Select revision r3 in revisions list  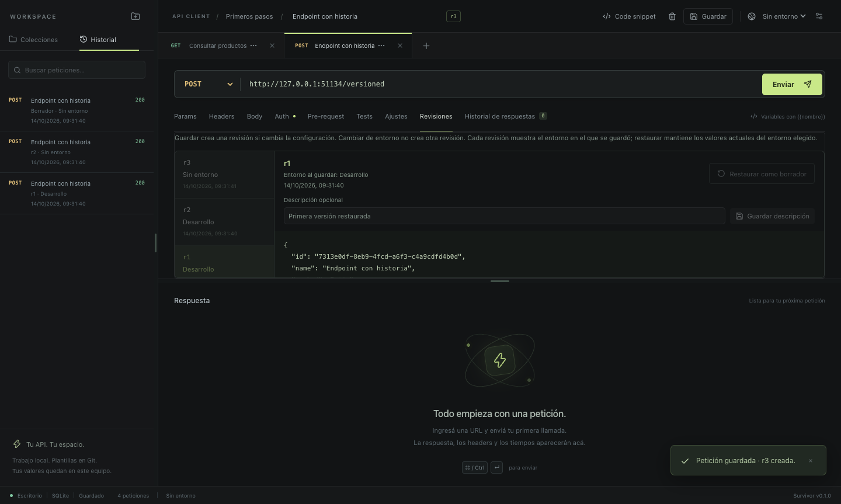pos(224,175)
